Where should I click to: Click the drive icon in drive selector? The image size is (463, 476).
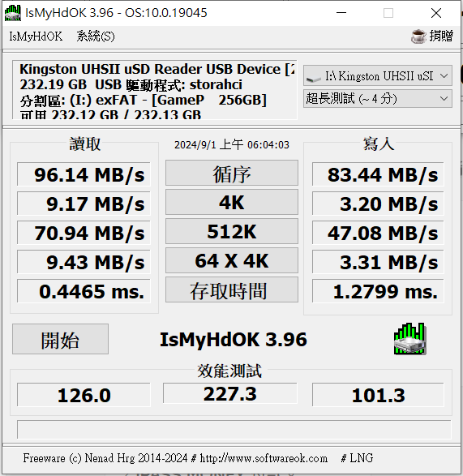coord(314,78)
